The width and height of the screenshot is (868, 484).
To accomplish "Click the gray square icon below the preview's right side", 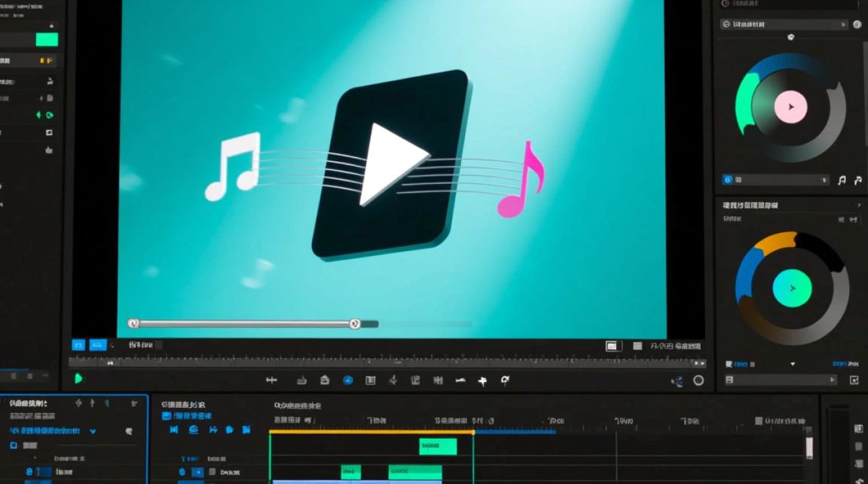I will click(637, 347).
